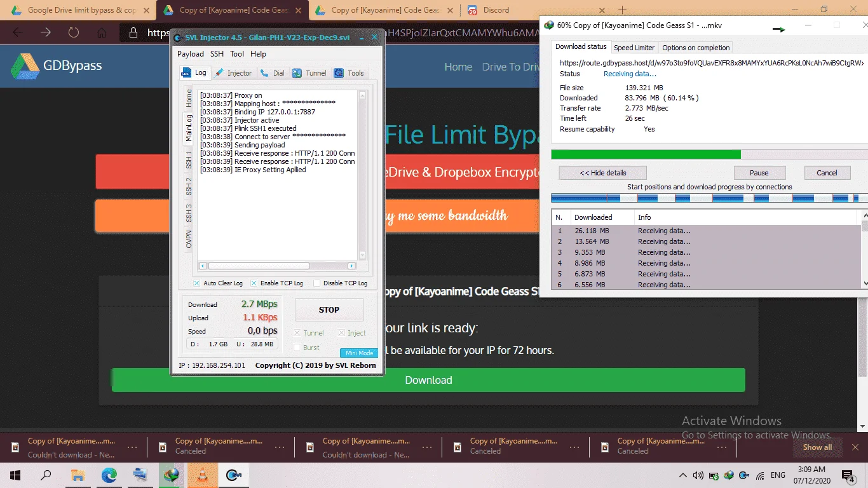Click the Hide details button
868x488 pixels.
click(x=603, y=173)
